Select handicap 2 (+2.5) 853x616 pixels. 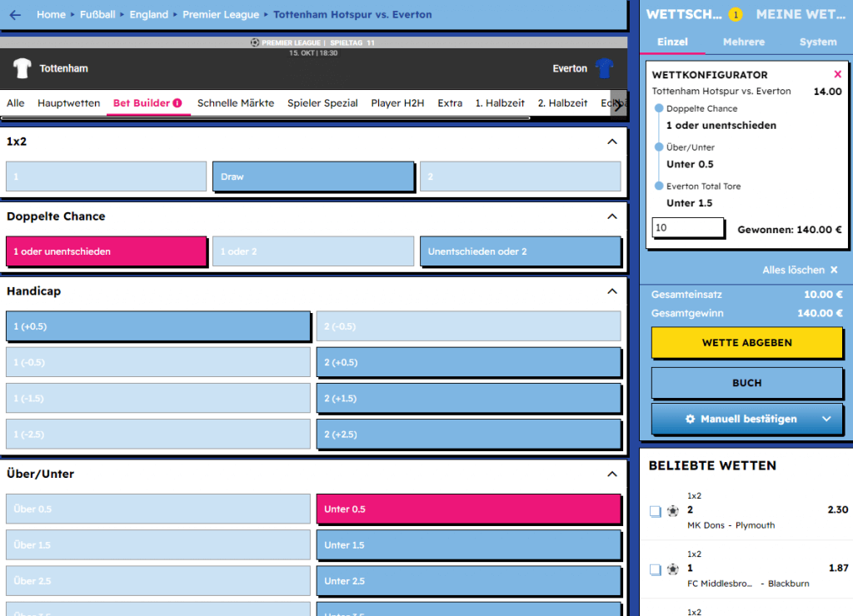click(x=469, y=435)
